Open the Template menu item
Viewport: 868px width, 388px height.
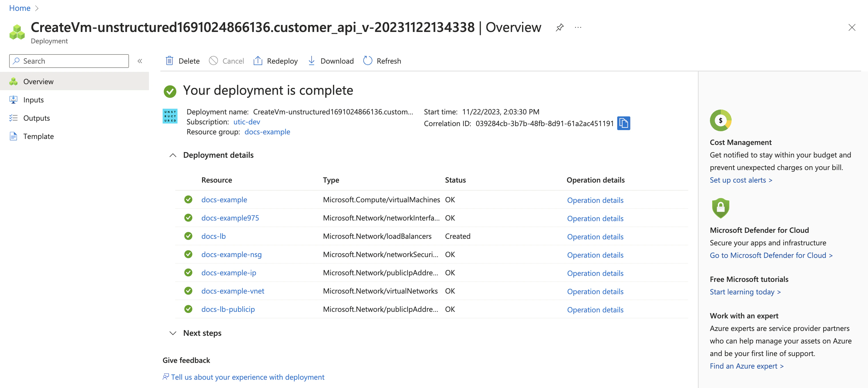[39, 136]
